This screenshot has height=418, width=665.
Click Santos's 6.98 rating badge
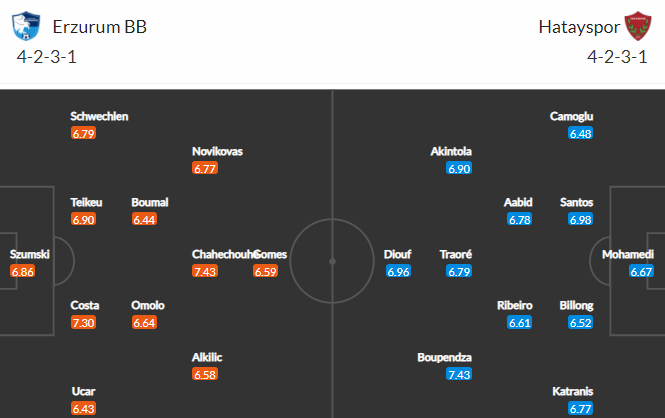[x=581, y=219]
